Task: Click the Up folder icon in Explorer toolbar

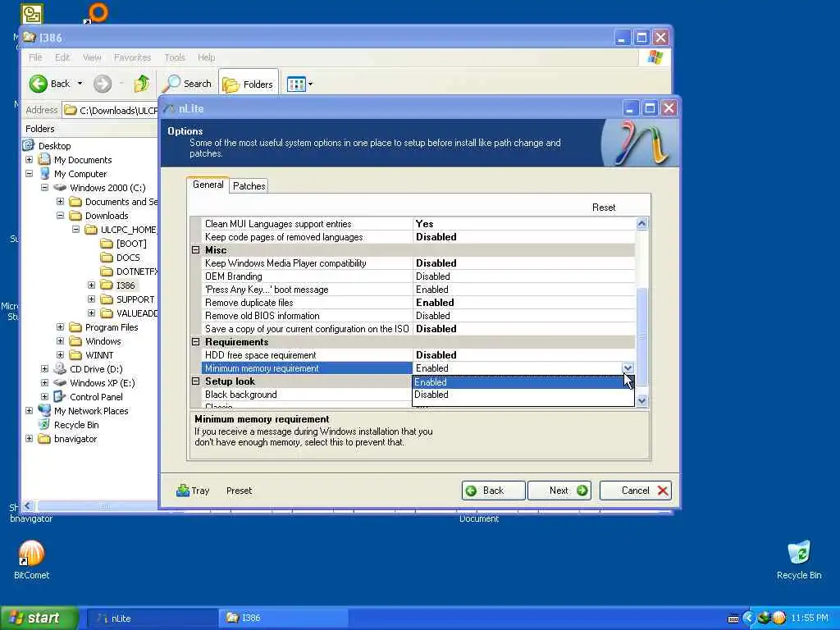Action: coord(142,84)
